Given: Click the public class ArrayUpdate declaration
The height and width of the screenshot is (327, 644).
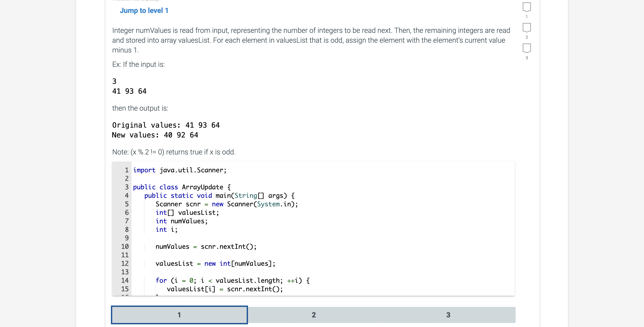Looking at the screenshot, I should (x=182, y=187).
